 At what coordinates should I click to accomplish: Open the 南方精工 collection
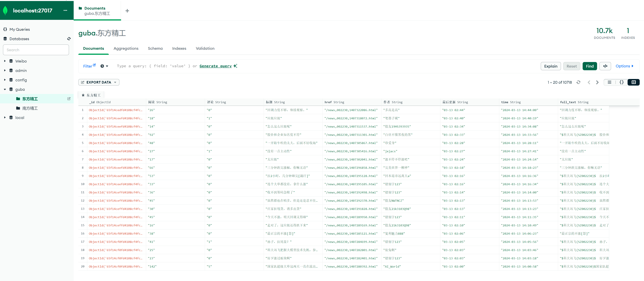30,108
